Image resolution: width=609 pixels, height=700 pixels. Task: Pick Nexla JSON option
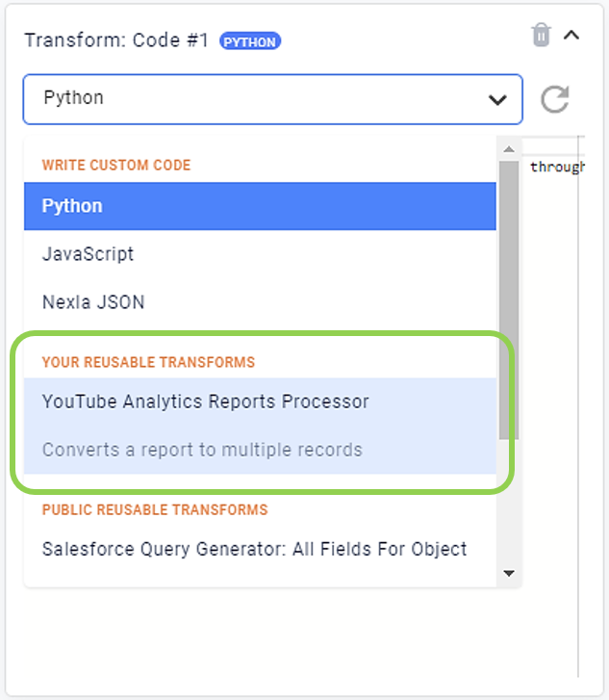point(260,302)
